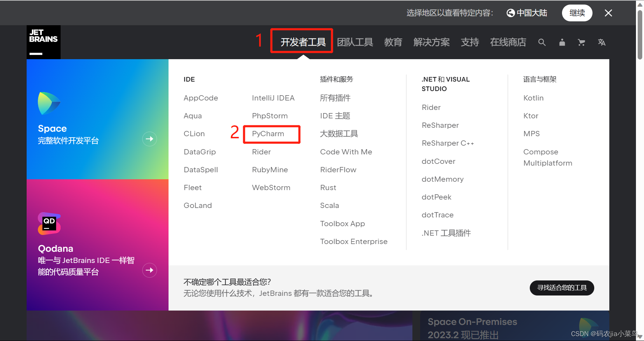Open the Fleet link
644x341 pixels.
point(193,188)
